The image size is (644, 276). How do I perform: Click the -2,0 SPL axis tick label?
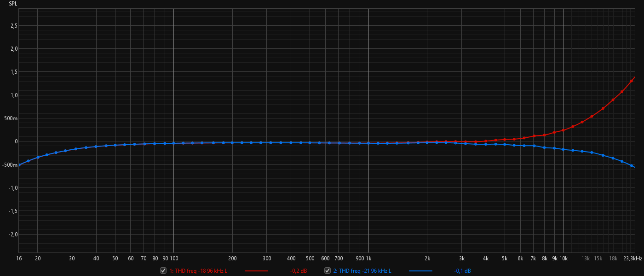13,234
